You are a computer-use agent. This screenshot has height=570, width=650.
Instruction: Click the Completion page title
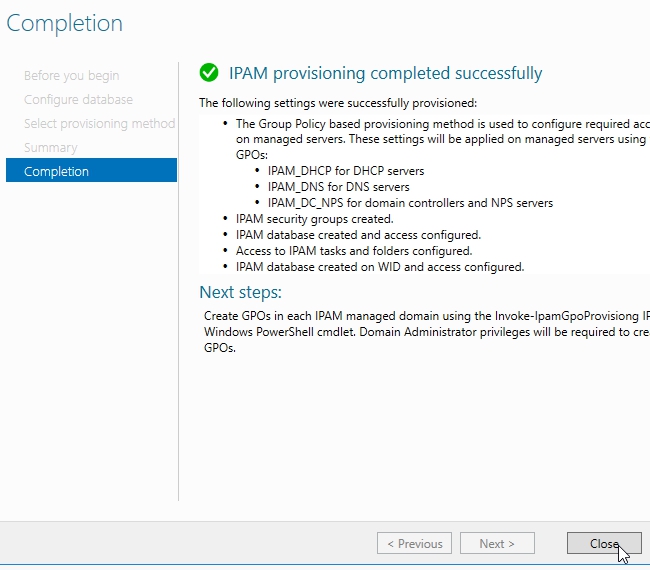point(65,23)
